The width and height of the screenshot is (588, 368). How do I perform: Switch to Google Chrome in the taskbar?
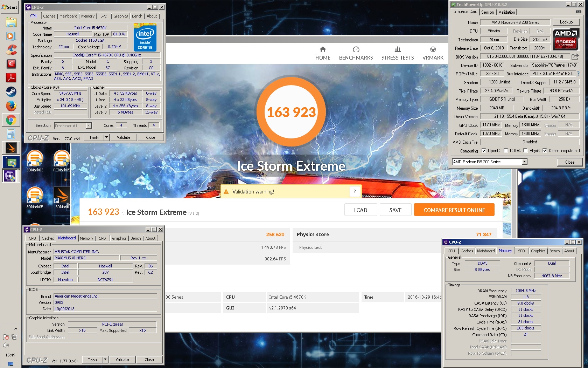coord(11,120)
